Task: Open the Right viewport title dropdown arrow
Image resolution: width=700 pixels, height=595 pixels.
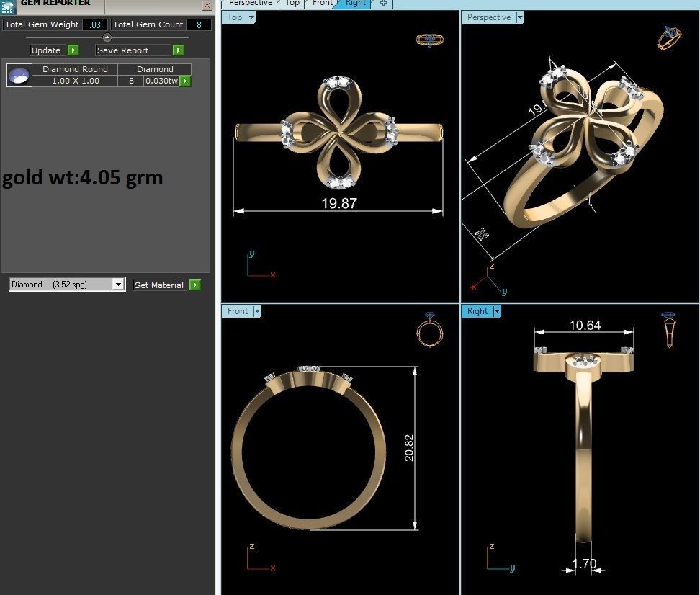Action: pos(497,311)
